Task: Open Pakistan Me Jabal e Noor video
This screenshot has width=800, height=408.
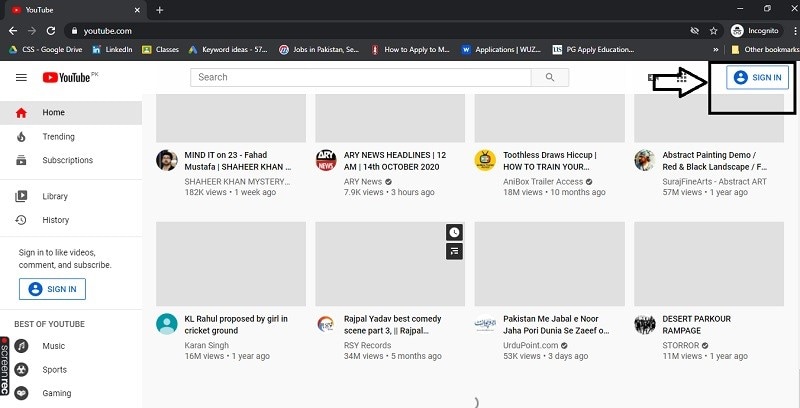Action: tap(556, 324)
